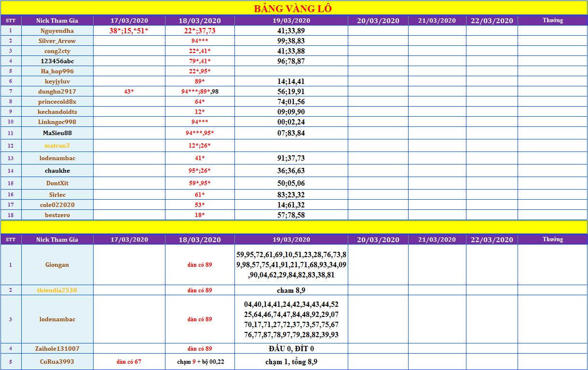The height and width of the screenshot is (370, 588).
Task: Click the Thưởng header in the top table
Action: 552,20
